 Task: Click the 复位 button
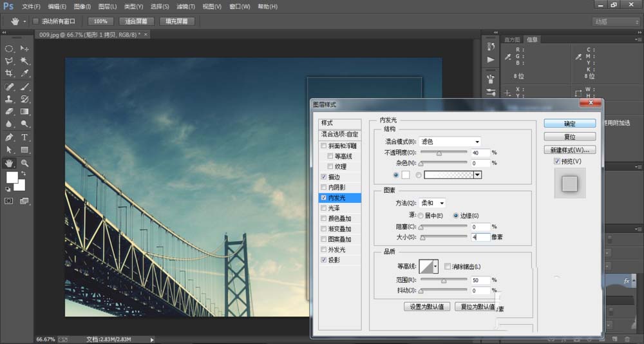pyautogui.click(x=570, y=137)
